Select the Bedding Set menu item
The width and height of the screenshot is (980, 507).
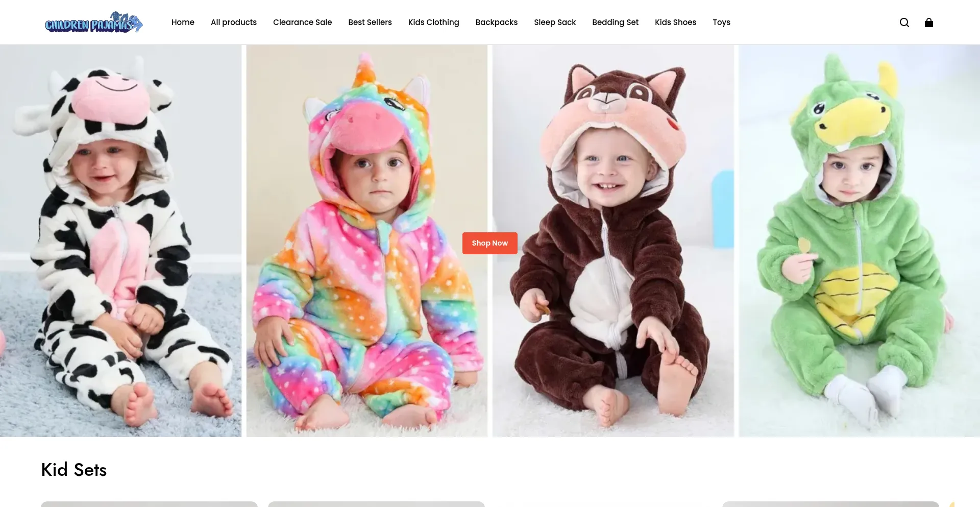615,22
